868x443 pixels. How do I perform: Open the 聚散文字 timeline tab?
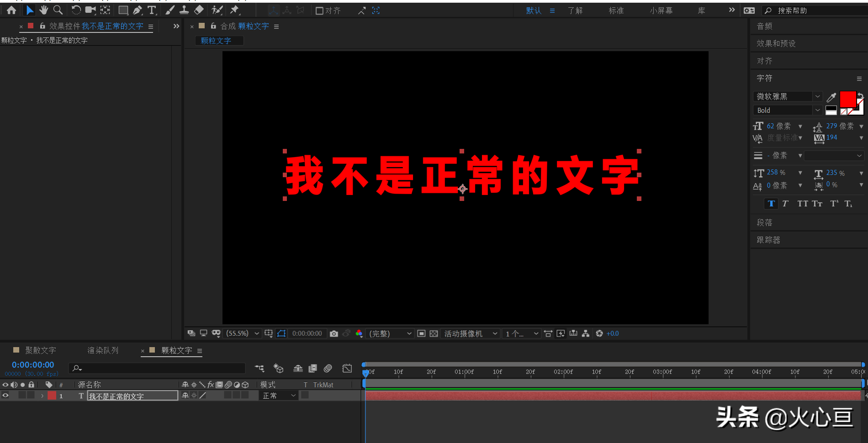(40, 350)
